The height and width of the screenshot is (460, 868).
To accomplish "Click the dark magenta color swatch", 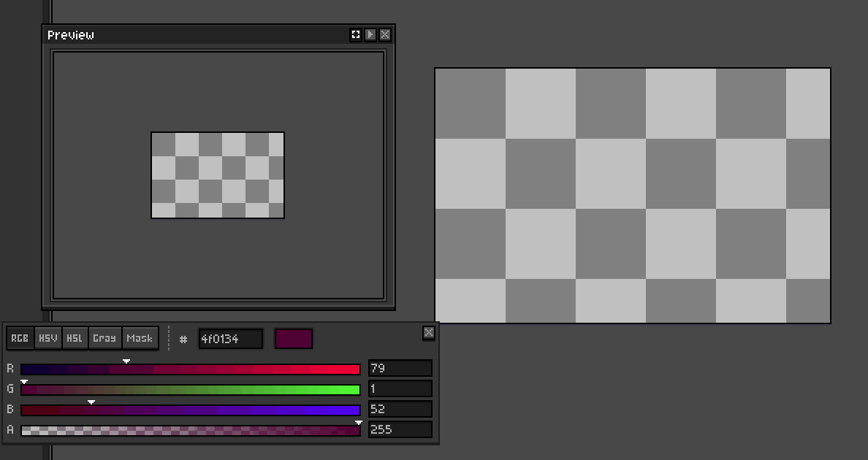I will pos(294,339).
